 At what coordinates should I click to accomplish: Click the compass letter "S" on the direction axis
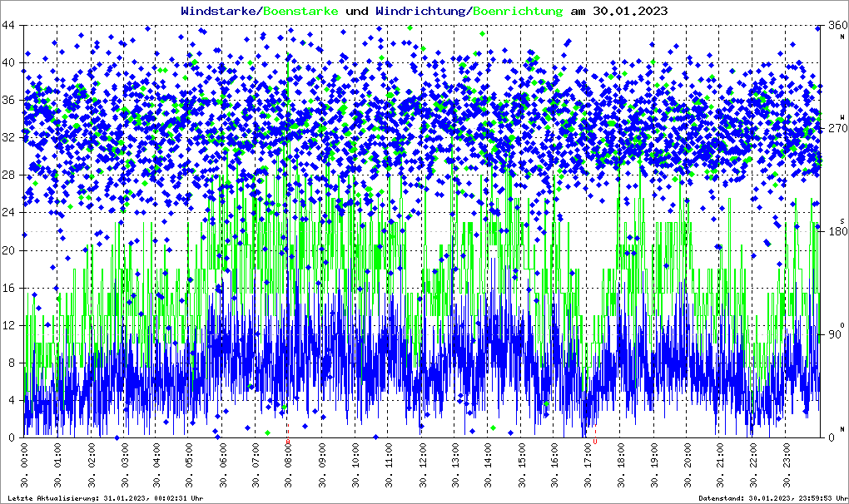(842, 220)
